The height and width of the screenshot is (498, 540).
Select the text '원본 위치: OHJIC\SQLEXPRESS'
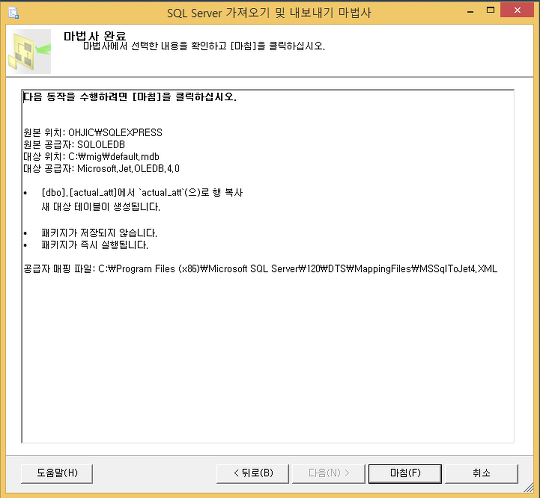[x=93, y=133]
